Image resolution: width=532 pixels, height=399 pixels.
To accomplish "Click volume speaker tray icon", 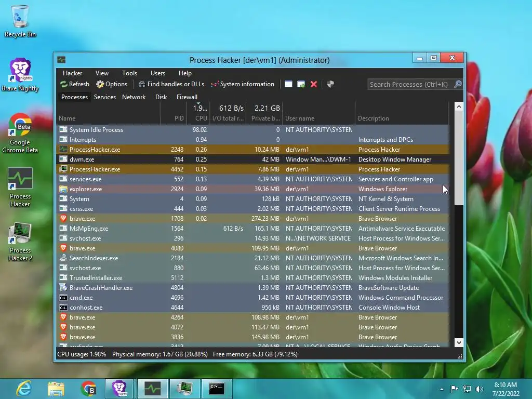I will pyautogui.click(x=480, y=389).
